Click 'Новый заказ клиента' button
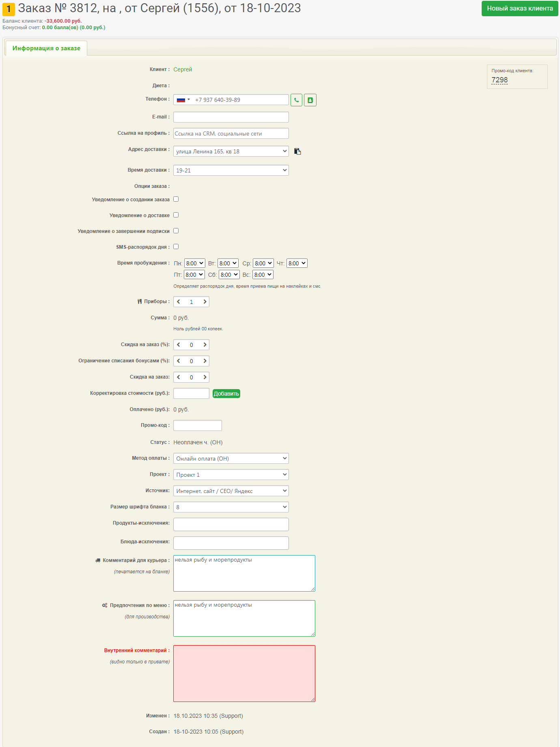This screenshot has width=560, height=747. tap(520, 9)
